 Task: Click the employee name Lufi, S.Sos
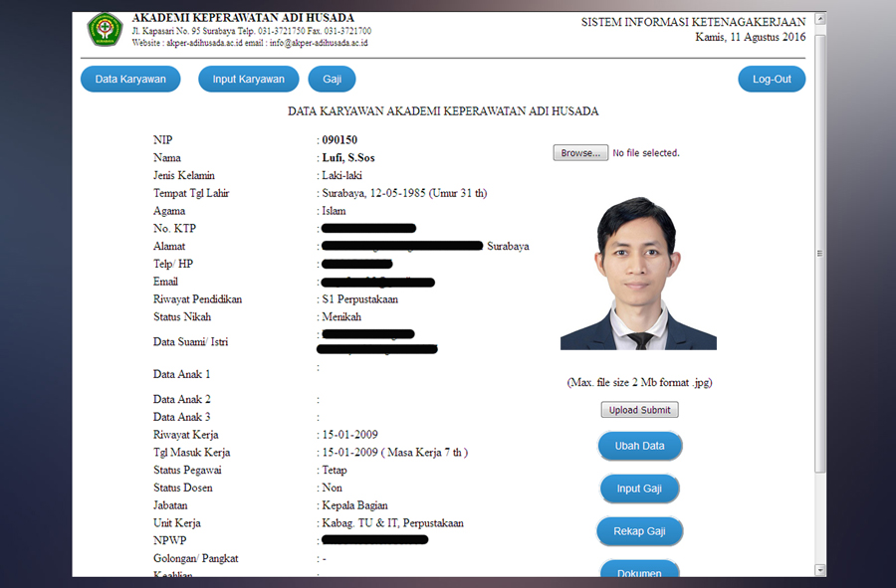347,158
